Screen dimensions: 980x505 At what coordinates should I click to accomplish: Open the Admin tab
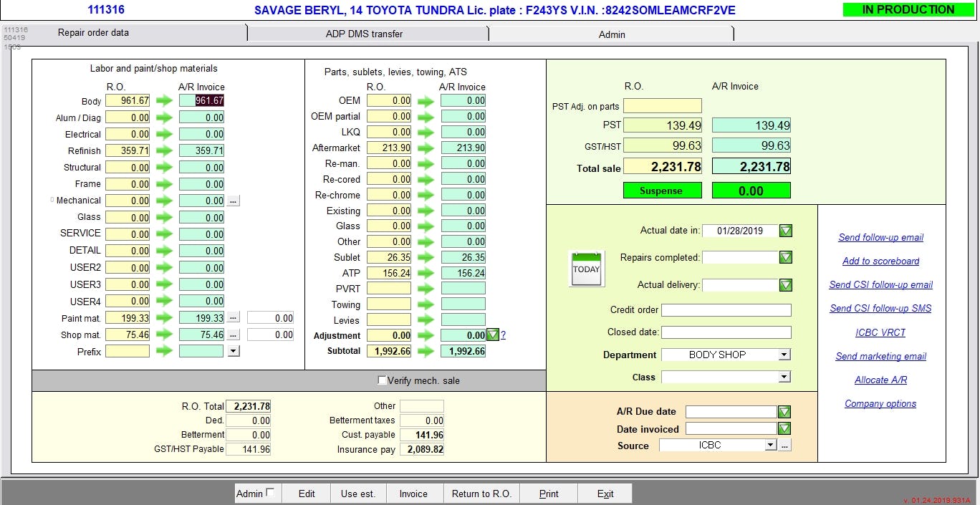(x=611, y=34)
